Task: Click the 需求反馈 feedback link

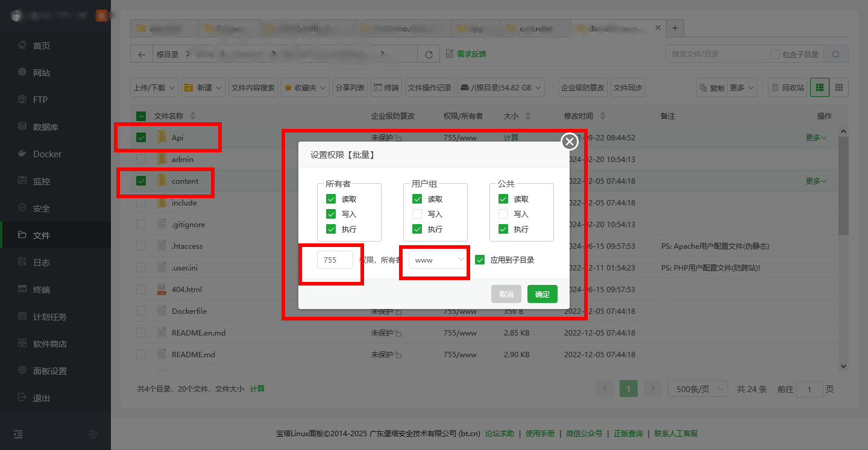Action: pos(466,54)
